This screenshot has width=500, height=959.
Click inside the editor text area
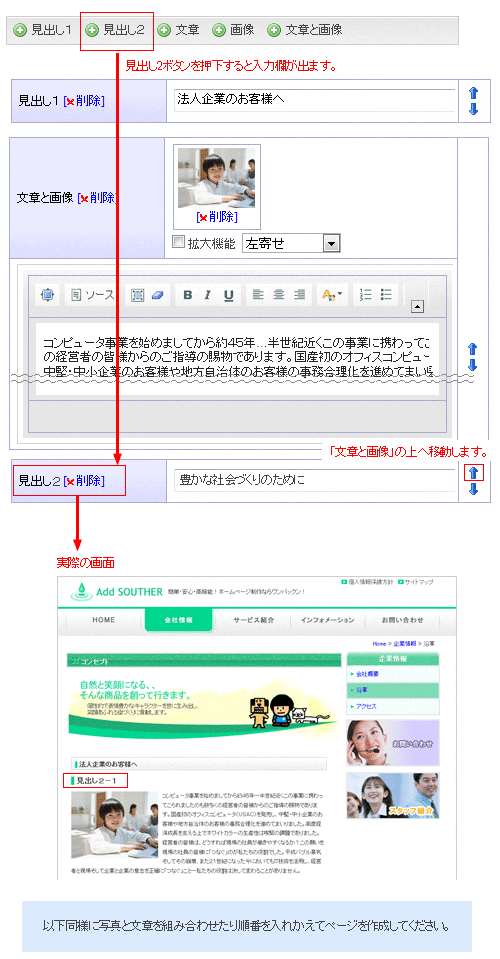click(237, 357)
